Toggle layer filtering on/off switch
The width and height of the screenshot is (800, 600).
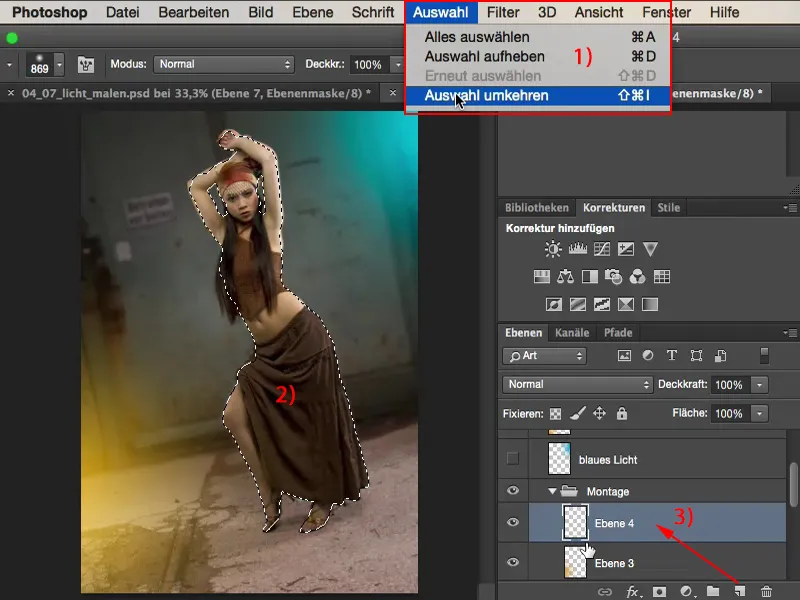tap(764, 356)
